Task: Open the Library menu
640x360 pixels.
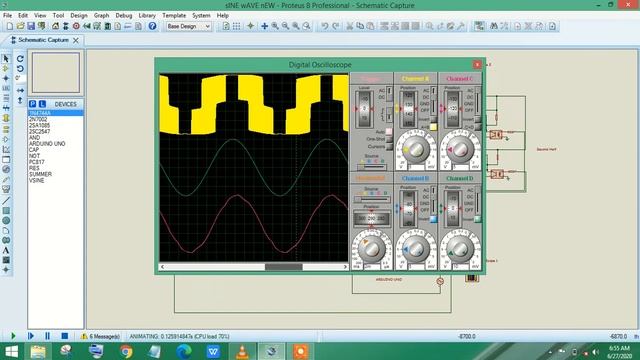Action: [147, 16]
